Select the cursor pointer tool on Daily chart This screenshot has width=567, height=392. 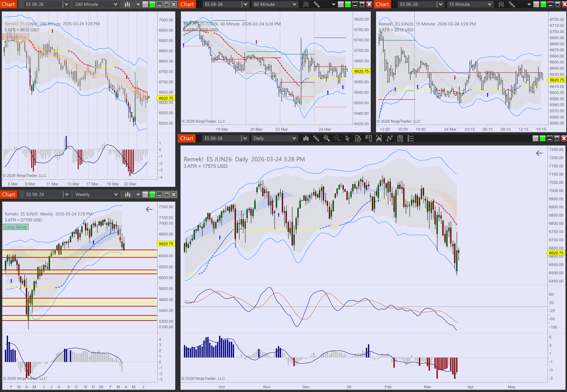coord(347,138)
